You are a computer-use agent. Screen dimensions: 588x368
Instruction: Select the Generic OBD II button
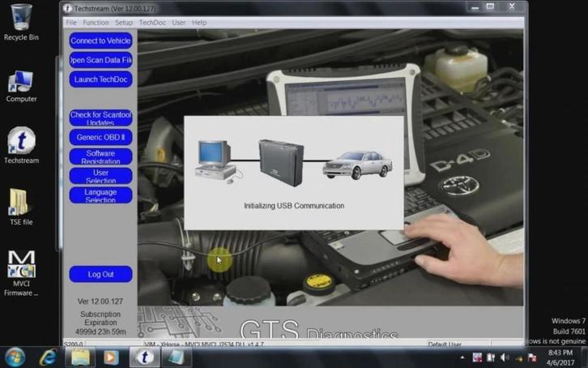pos(100,137)
